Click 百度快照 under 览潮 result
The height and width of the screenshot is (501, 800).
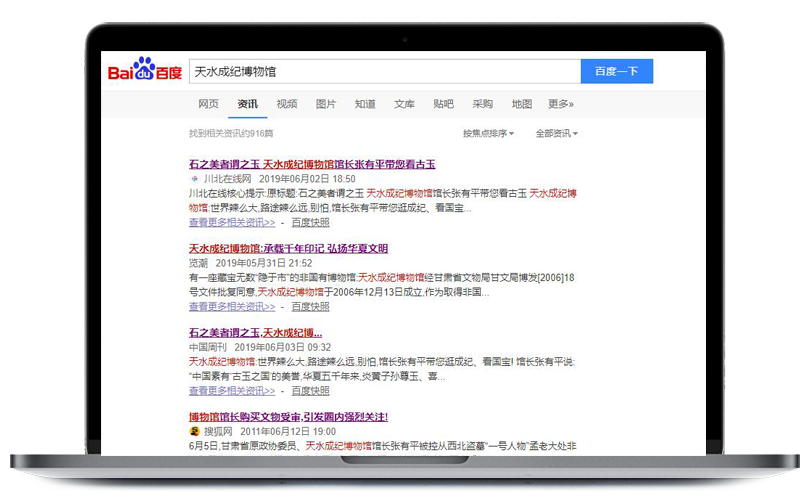(311, 307)
